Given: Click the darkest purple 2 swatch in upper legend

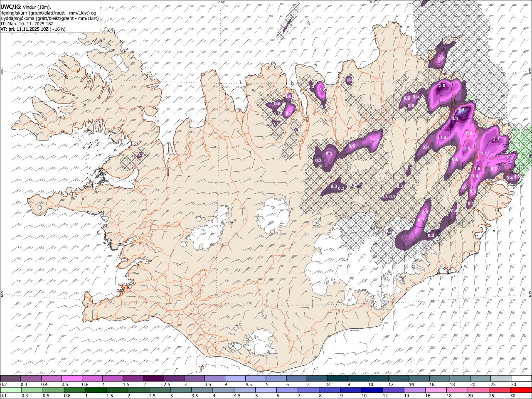Looking at the screenshot, I should click(x=153, y=378).
